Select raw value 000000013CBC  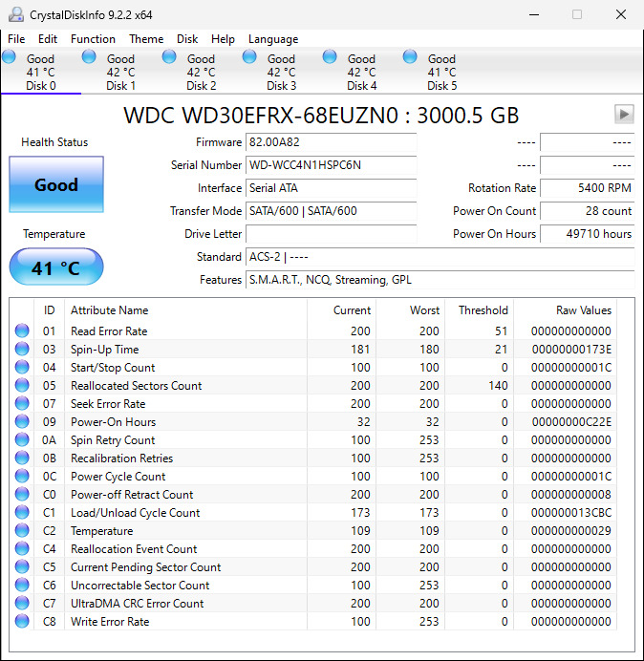[x=571, y=513]
